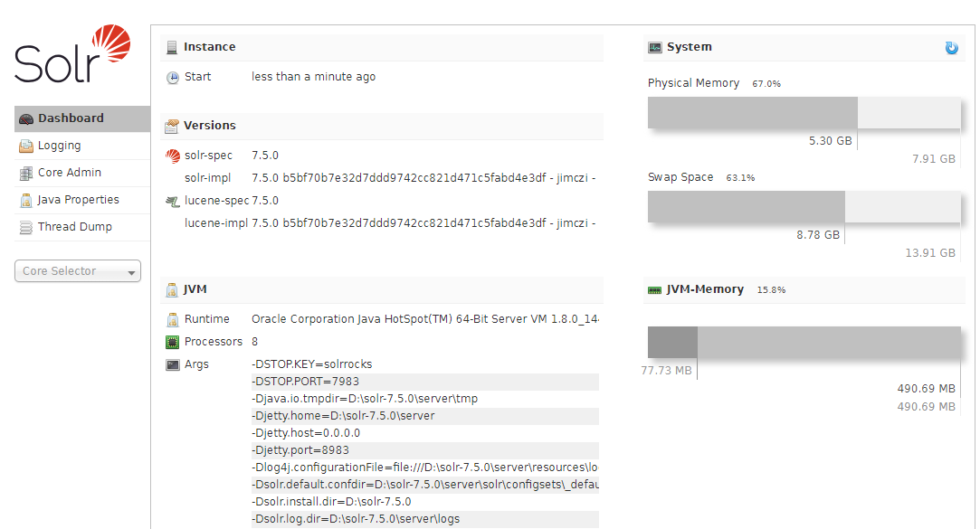Screen dimensions: 980x529
Task: Click the Thread Dump stack icon
Action: coord(25,227)
